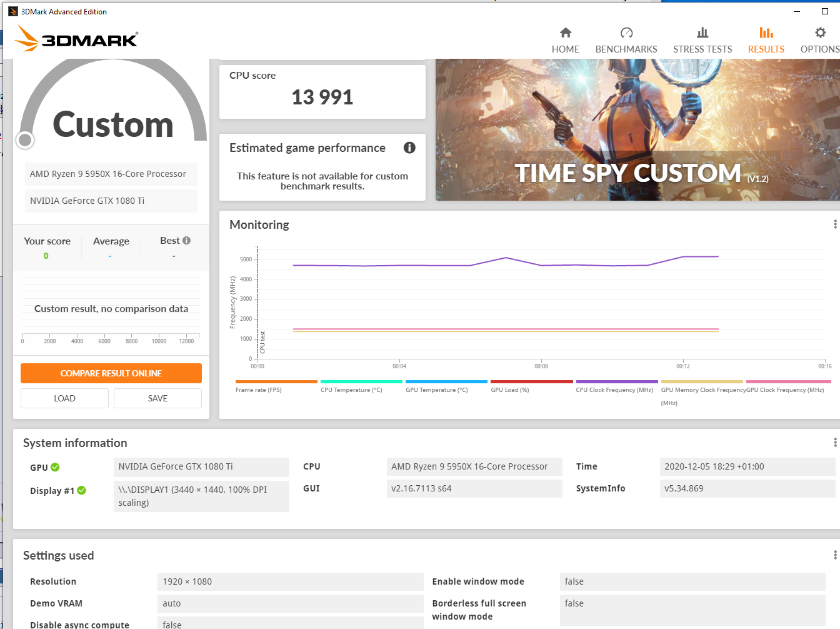Image resolution: width=840 pixels, height=629 pixels.
Task: Click Compare Result Online button
Action: [x=111, y=373]
